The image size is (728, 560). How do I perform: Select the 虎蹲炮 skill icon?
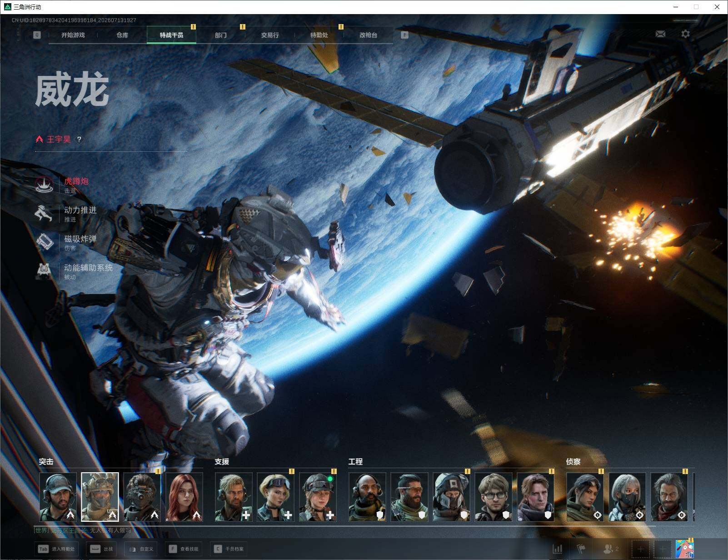click(x=44, y=184)
